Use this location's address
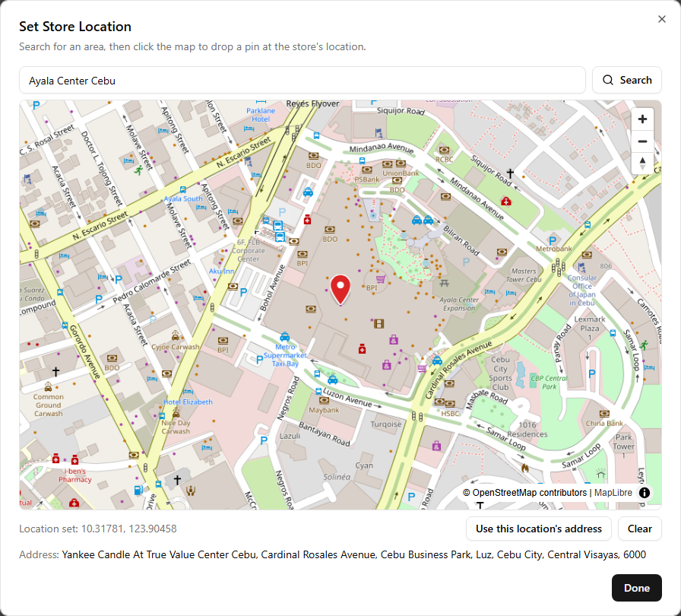Image resolution: width=681 pixels, height=616 pixels. coord(539,529)
